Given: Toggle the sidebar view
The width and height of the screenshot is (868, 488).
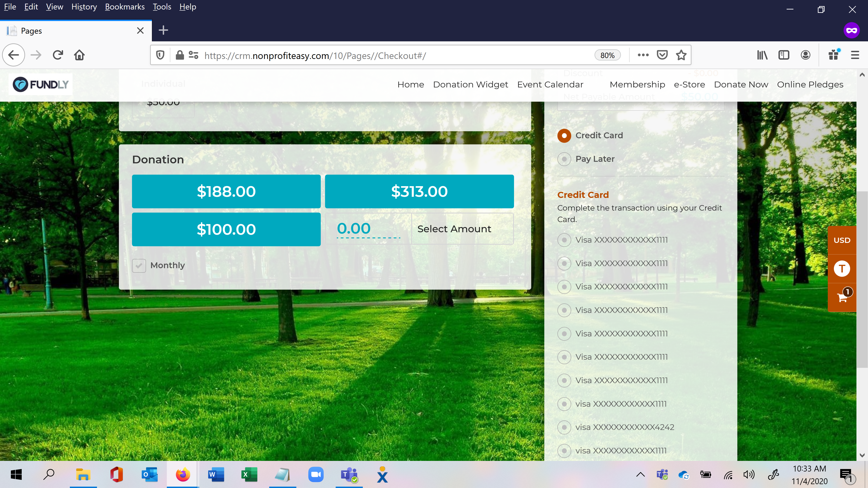Looking at the screenshot, I should 784,55.
